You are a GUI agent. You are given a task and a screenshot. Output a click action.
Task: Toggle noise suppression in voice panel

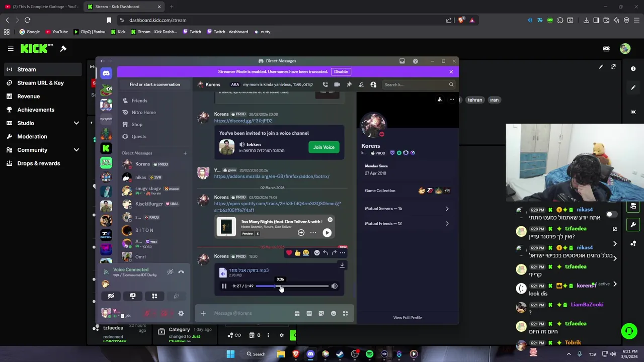(171, 272)
